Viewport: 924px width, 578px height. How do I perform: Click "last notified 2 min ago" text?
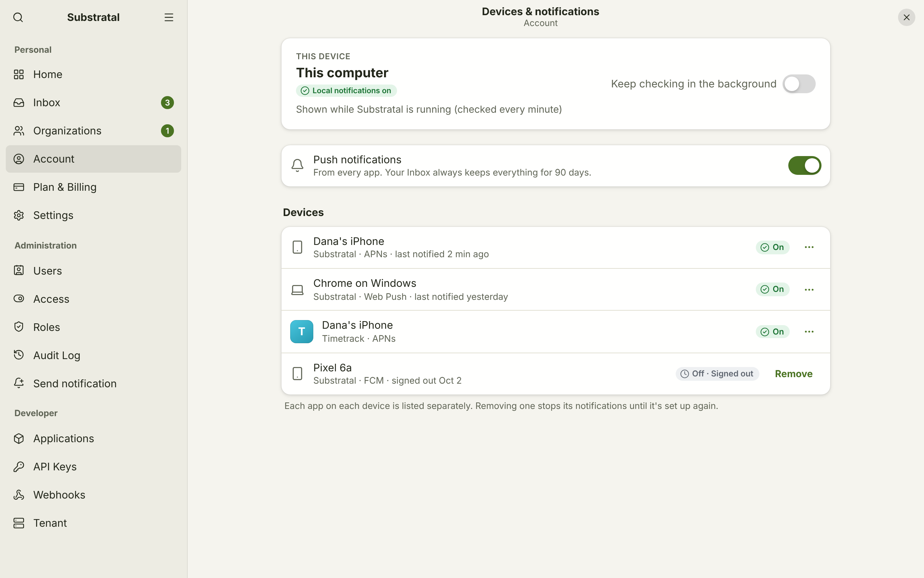click(x=442, y=254)
